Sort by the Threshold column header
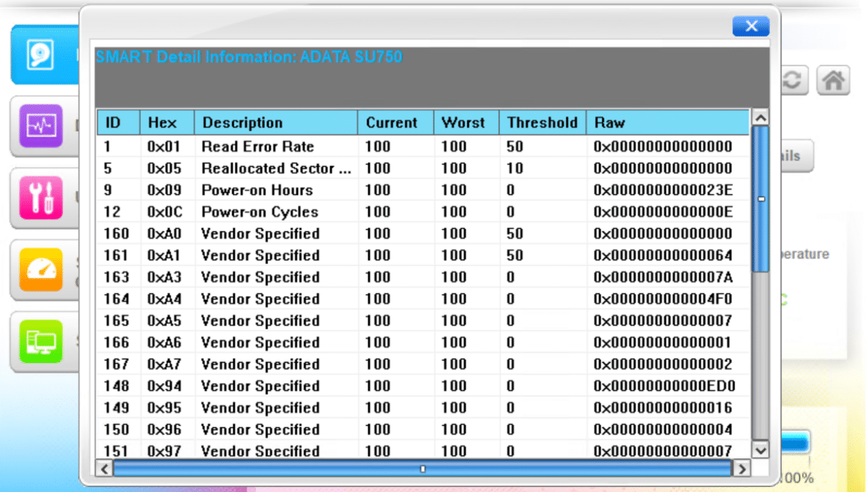The height and width of the screenshot is (492, 868). 542,122
